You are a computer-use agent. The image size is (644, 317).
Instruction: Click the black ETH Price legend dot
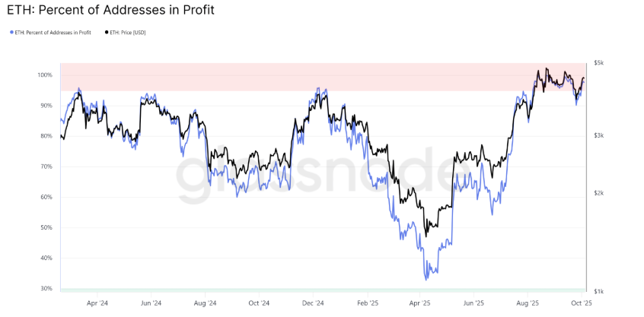point(105,32)
